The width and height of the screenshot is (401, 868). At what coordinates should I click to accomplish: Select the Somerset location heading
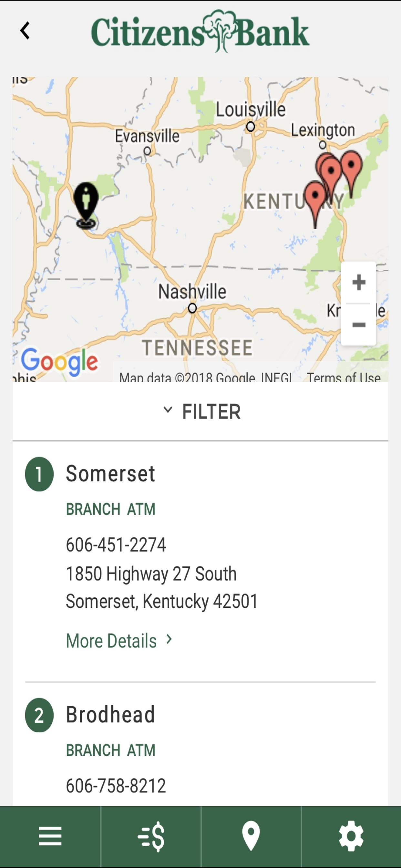tap(110, 473)
